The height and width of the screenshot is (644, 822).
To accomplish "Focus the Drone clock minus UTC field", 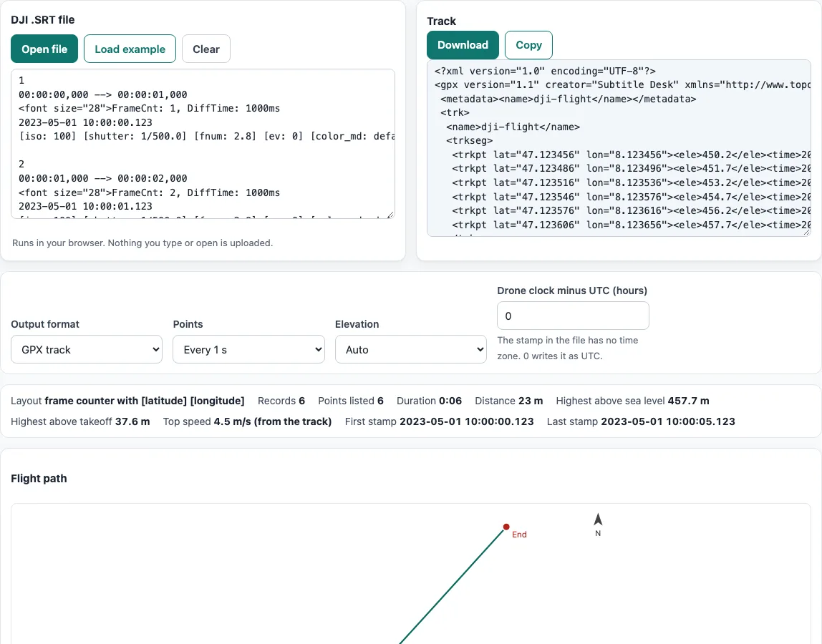I will 573,316.
